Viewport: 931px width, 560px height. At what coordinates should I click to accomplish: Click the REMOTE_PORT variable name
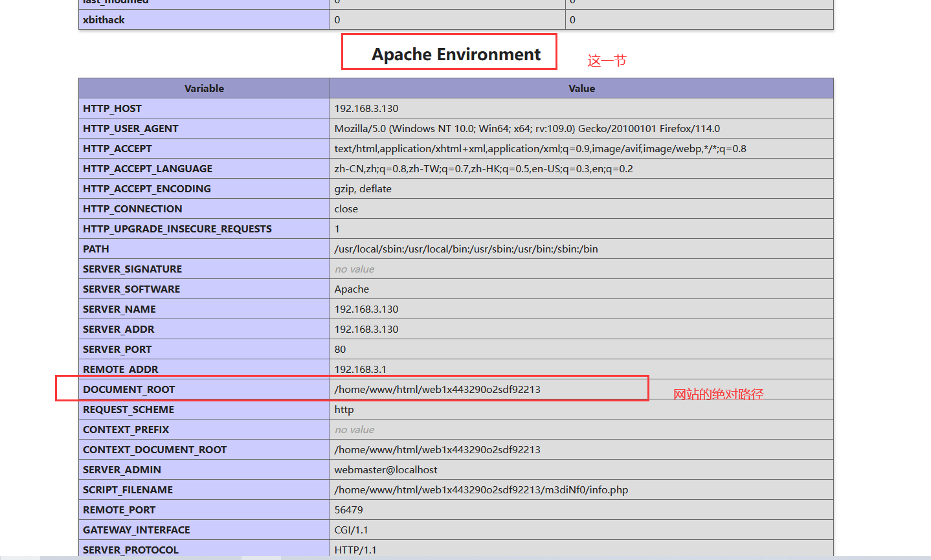pos(119,510)
